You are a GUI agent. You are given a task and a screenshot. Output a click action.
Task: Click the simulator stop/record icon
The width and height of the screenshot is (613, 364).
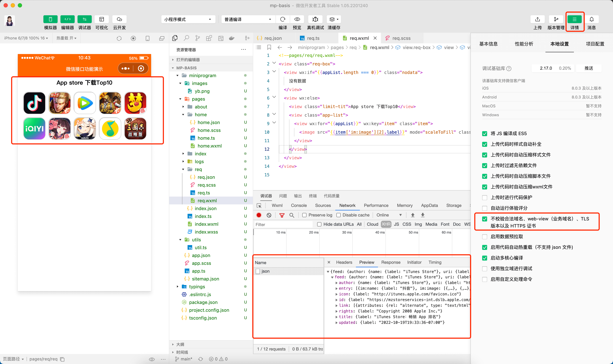[133, 38]
